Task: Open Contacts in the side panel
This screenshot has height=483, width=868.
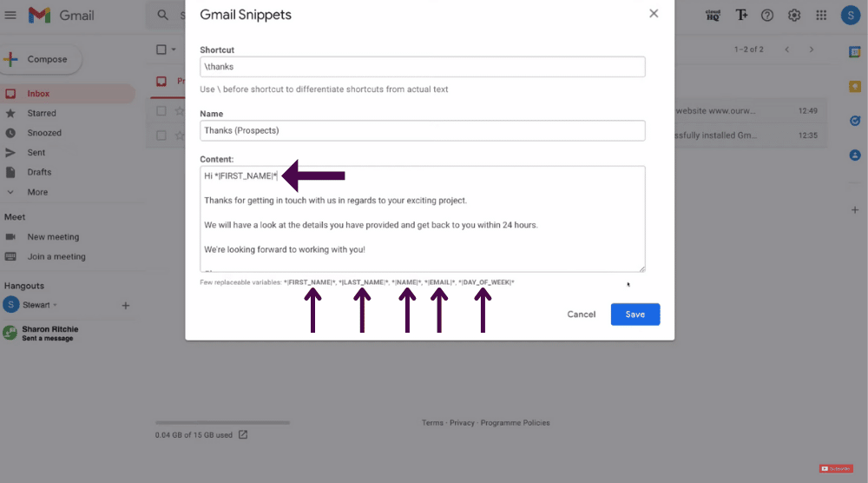Action: tap(855, 155)
